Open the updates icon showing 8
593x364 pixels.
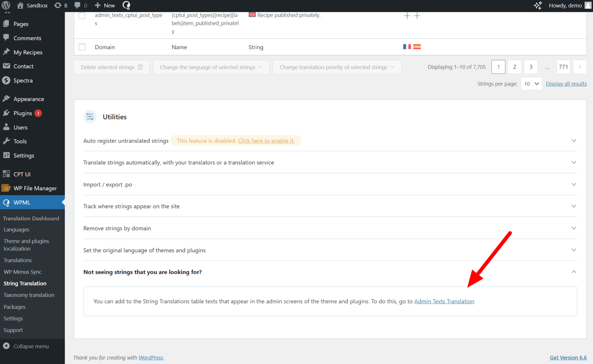(x=58, y=5)
